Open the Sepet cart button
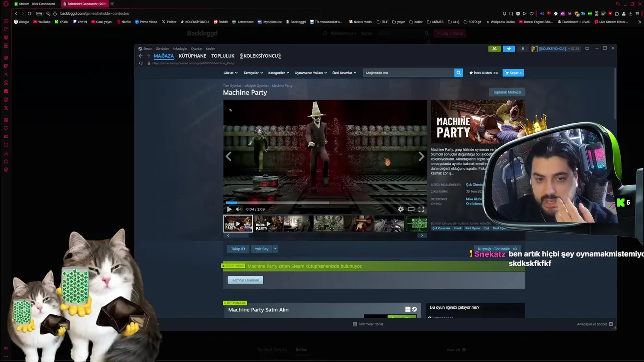The image size is (644, 362). click(x=513, y=73)
